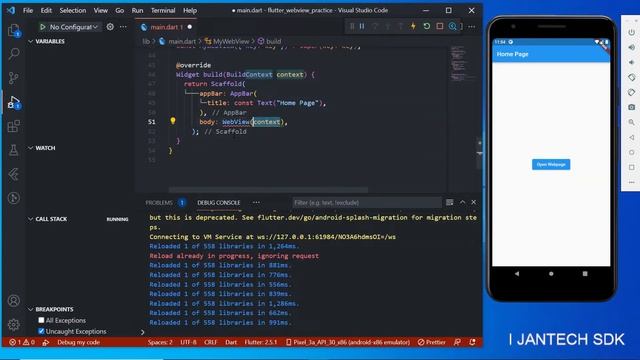Open emulator extended controls ellipsis
Viewport: 640px width, 360px height.
(631, 182)
